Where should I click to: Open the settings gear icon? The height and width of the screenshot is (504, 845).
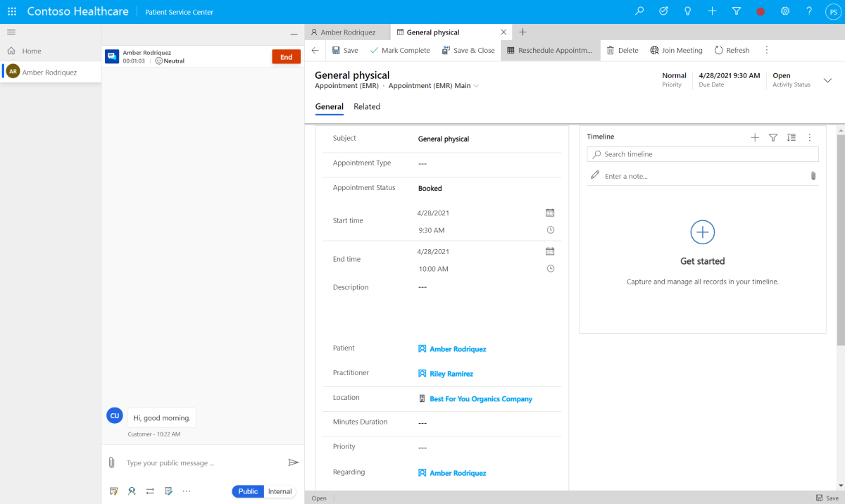(785, 11)
